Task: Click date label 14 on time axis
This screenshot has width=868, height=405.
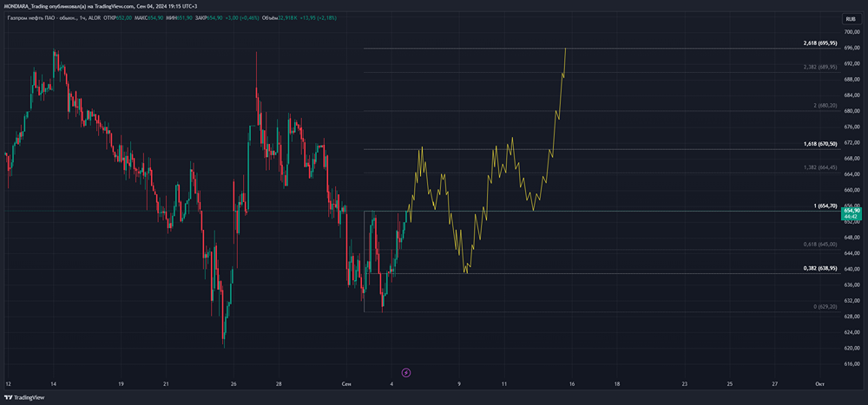Action: click(x=53, y=384)
